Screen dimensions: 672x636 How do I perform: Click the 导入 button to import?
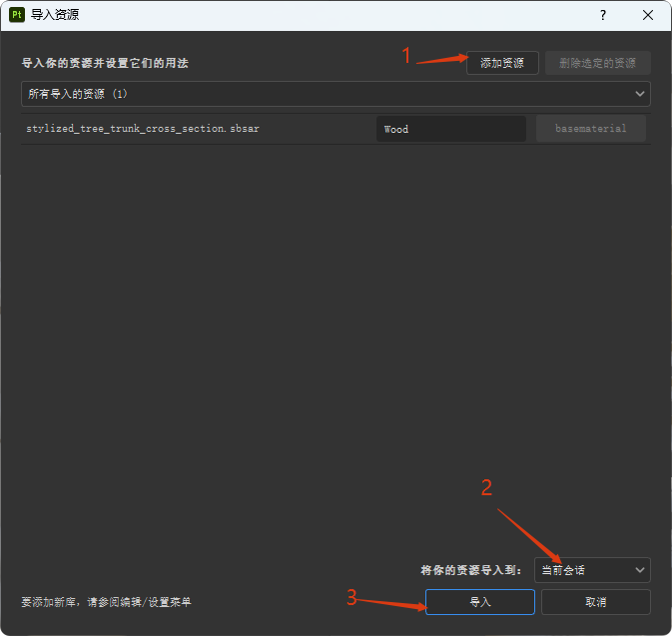480,602
